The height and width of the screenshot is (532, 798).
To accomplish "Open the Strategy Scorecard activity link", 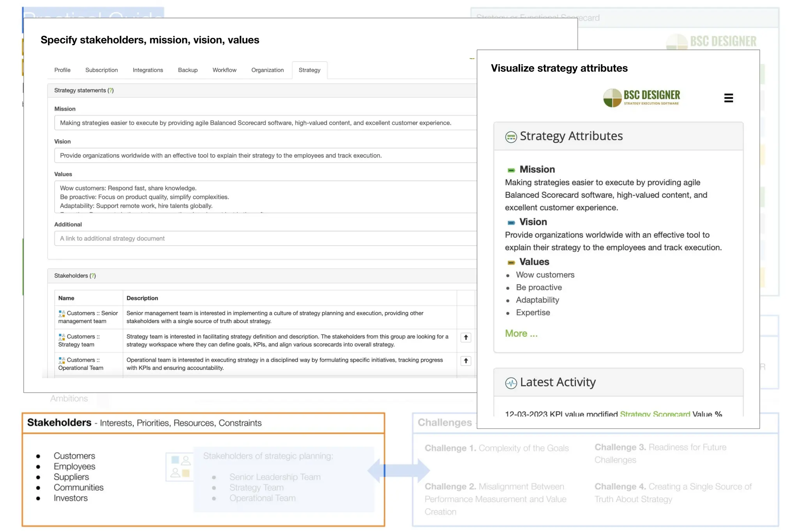I will click(x=655, y=414).
